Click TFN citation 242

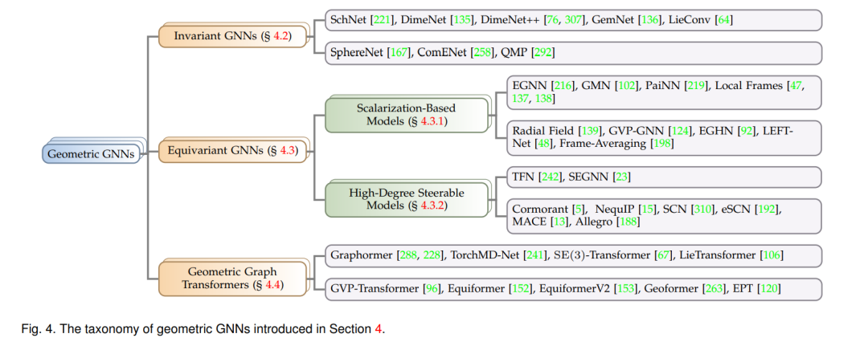[x=552, y=176]
